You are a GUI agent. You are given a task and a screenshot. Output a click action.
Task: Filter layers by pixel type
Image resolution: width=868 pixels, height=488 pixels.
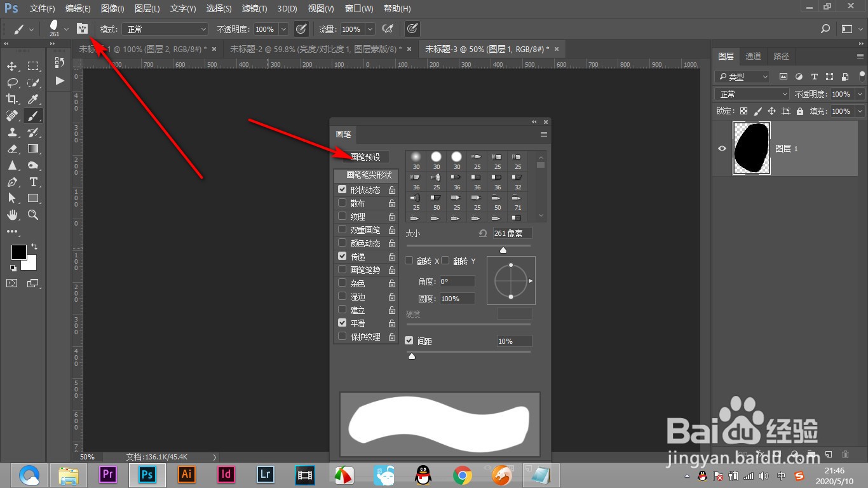pyautogui.click(x=783, y=76)
